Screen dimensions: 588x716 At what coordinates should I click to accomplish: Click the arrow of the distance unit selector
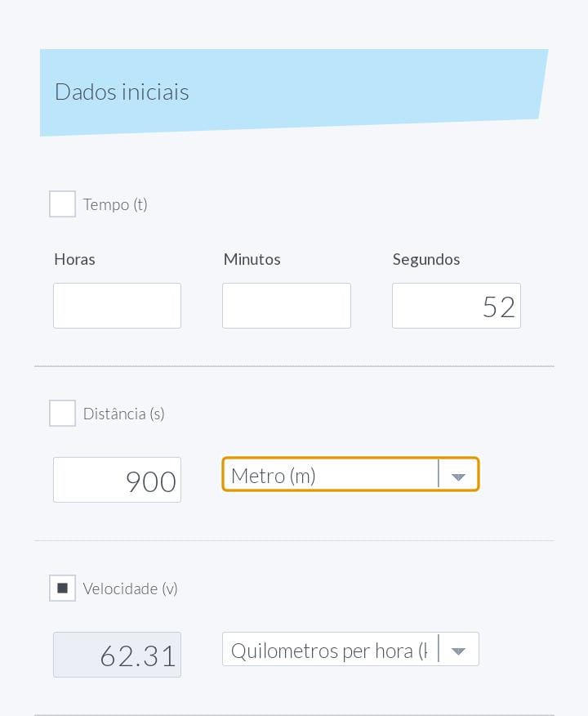point(458,476)
